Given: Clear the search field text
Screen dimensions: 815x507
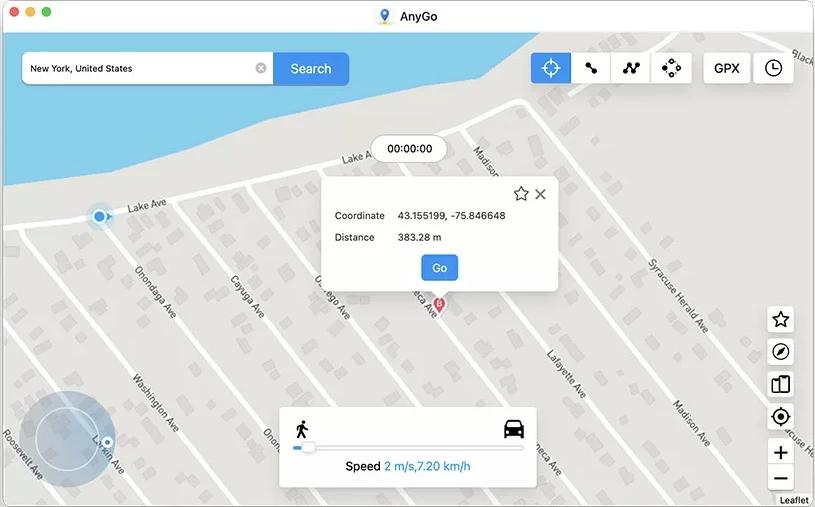Looking at the screenshot, I should 261,69.
